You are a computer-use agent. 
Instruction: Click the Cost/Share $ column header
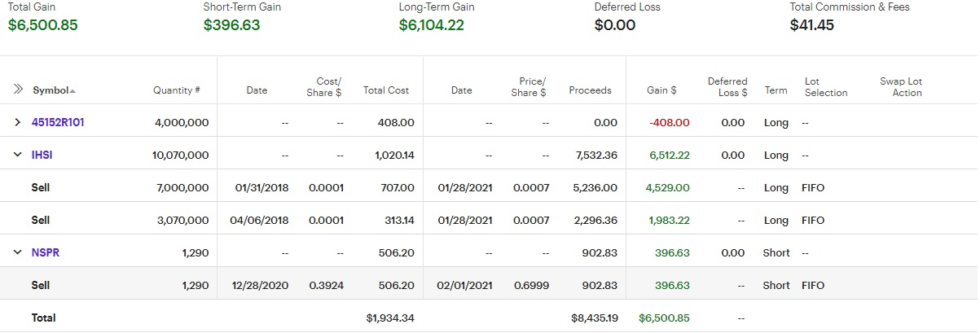pyautogui.click(x=328, y=87)
